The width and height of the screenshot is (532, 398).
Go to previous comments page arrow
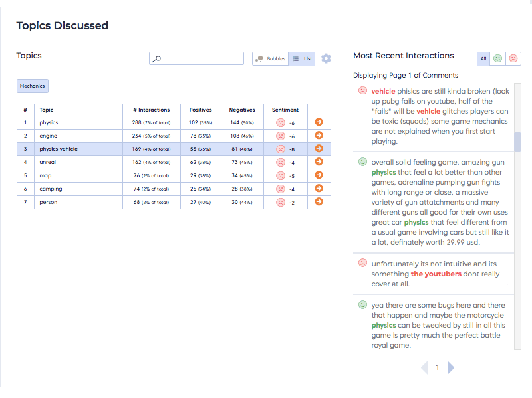[x=424, y=367]
